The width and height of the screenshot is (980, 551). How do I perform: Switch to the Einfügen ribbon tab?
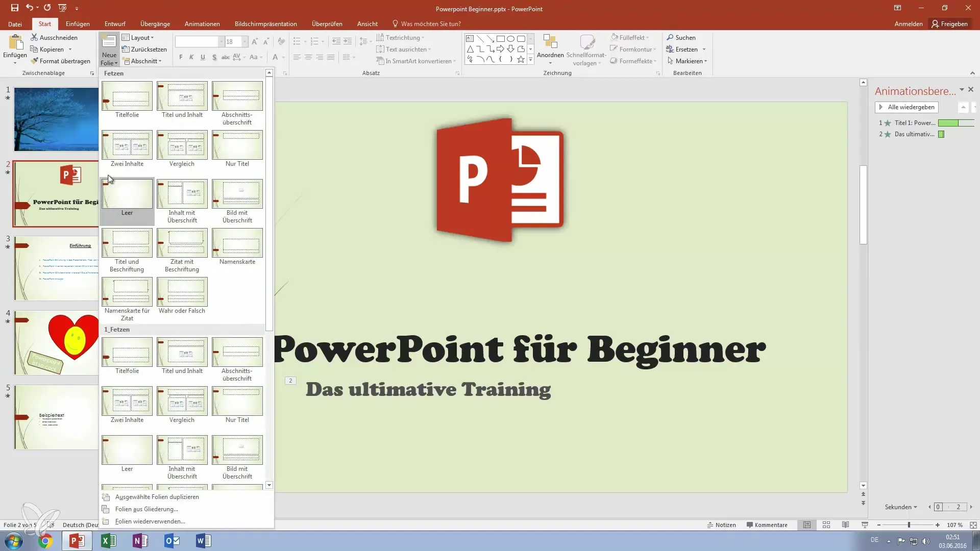pyautogui.click(x=78, y=24)
